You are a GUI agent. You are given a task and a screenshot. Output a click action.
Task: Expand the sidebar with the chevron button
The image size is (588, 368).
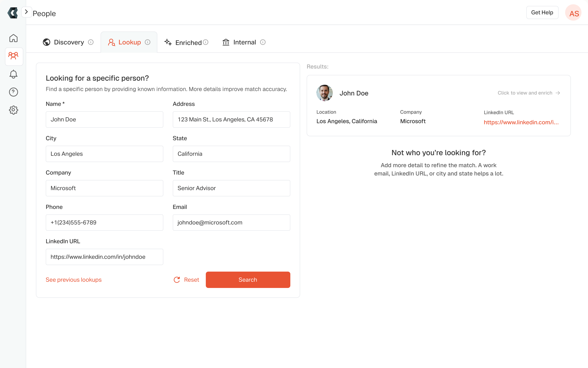(x=26, y=12)
